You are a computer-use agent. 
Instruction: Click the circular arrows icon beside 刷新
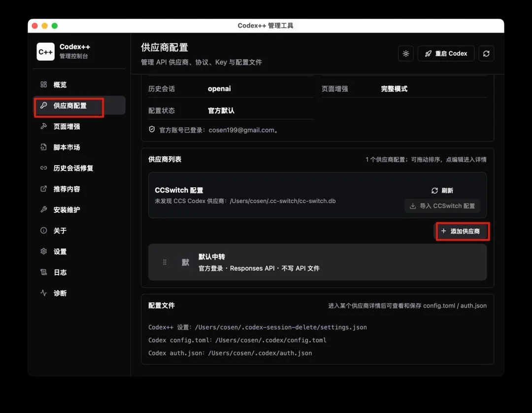coord(434,191)
